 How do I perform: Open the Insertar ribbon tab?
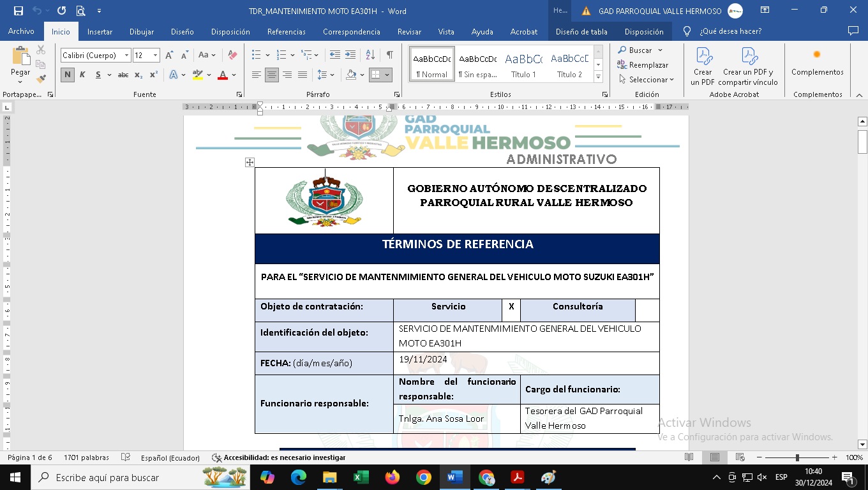point(100,31)
